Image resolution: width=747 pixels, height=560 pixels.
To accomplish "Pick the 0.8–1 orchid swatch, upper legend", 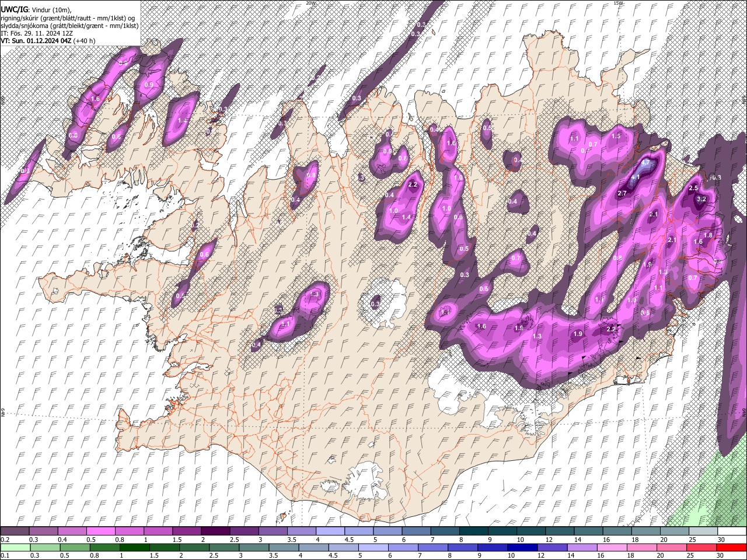I will click(x=130, y=531).
